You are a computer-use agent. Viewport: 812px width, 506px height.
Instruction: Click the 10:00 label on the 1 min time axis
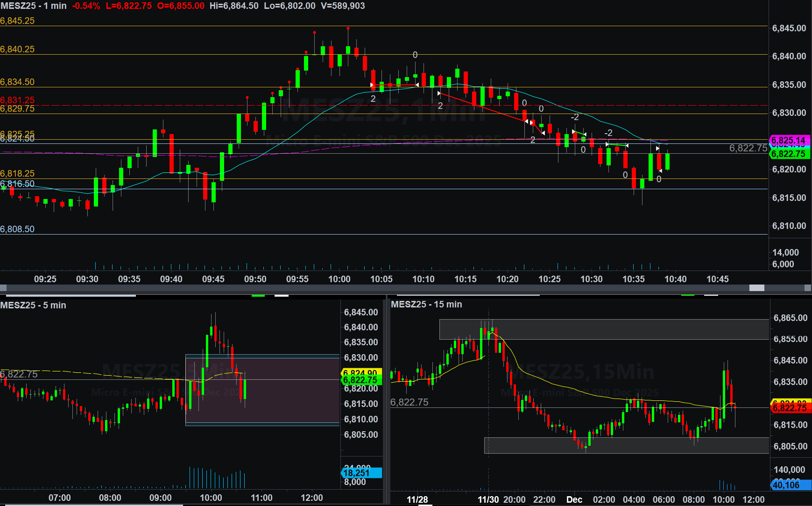[x=339, y=279]
